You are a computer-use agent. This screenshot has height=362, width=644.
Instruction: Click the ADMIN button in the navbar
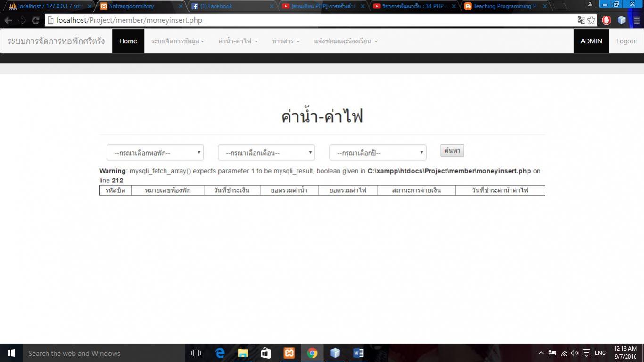pos(591,41)
